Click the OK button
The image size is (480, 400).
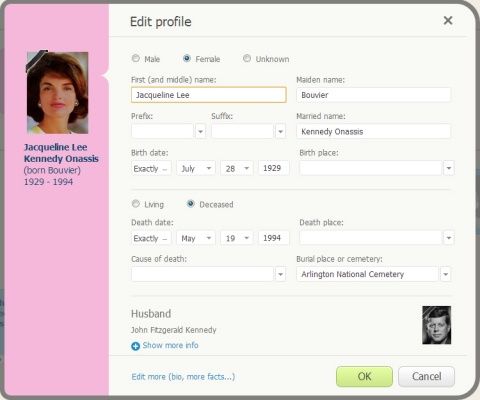364,377
